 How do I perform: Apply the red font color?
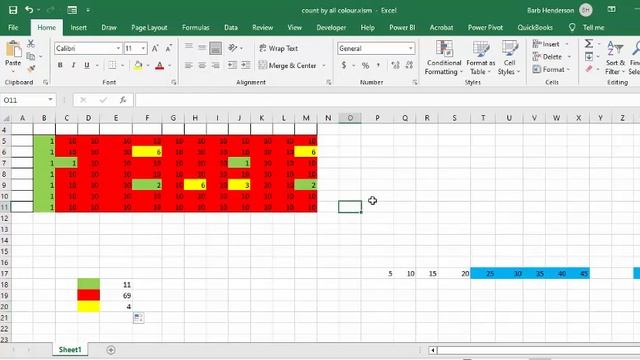[160, 65]
